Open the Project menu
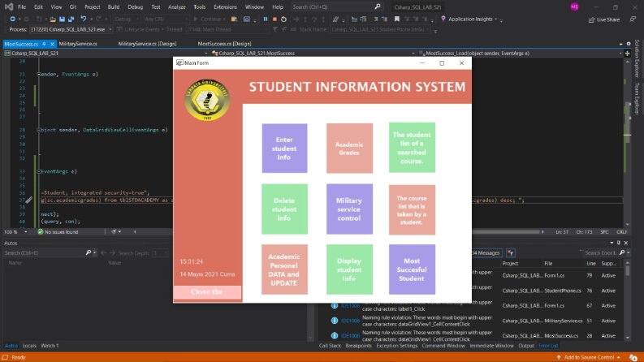Viewport: 644px width, 362px height. [x=92, y=7]
